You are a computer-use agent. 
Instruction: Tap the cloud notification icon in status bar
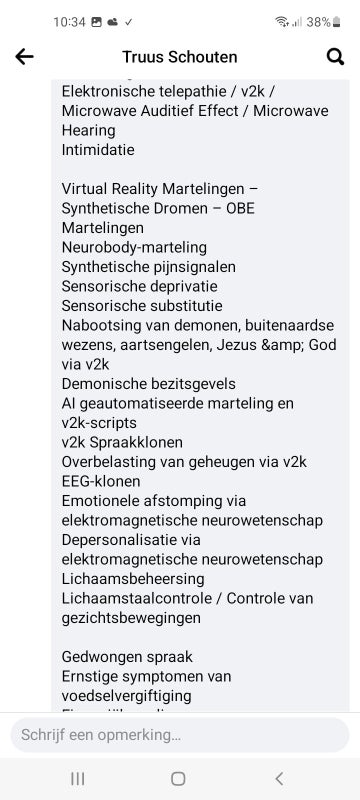click(x=113, y=22)
